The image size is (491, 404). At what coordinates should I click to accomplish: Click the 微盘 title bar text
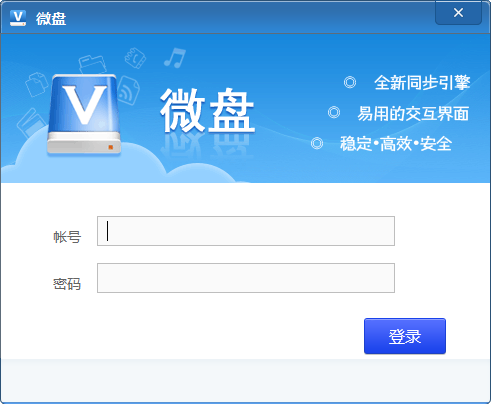pyautogui.click(x=51, y=18)
